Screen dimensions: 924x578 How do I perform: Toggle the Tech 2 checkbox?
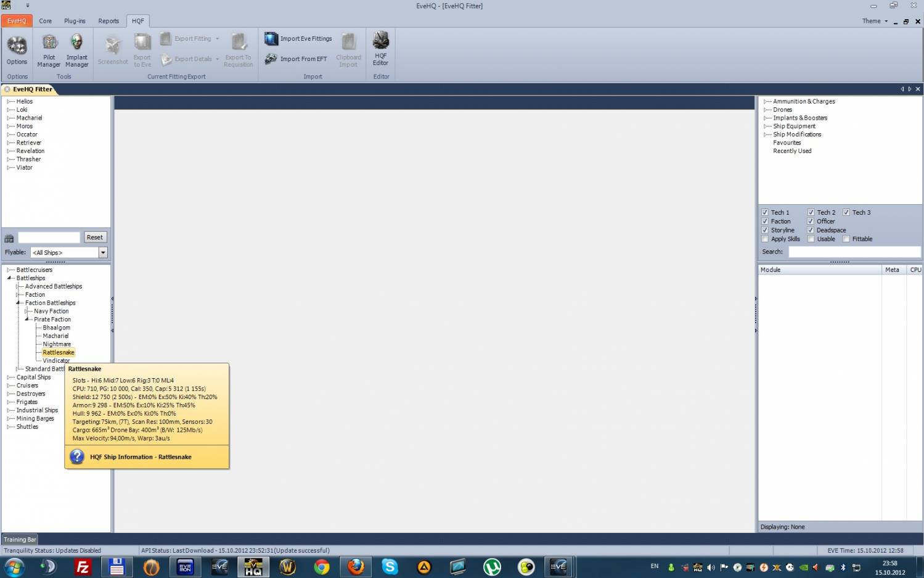[811, 212]
